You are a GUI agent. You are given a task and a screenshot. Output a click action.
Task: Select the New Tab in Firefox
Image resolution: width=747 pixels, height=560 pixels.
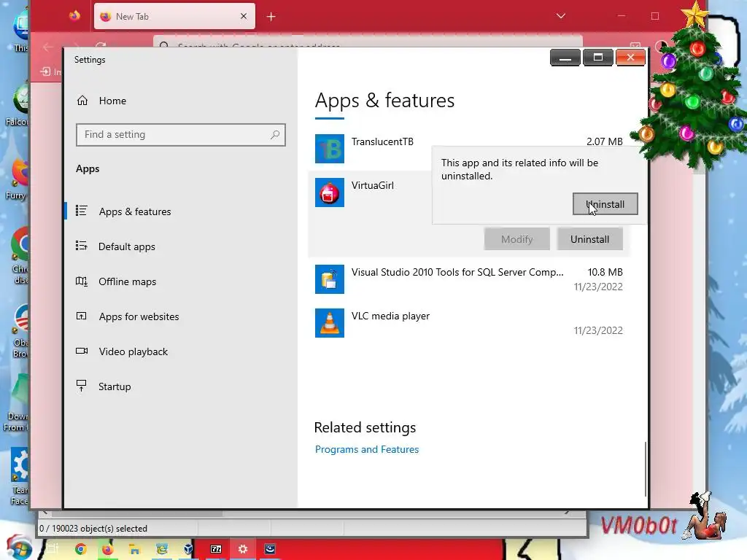tap(174, 16)
